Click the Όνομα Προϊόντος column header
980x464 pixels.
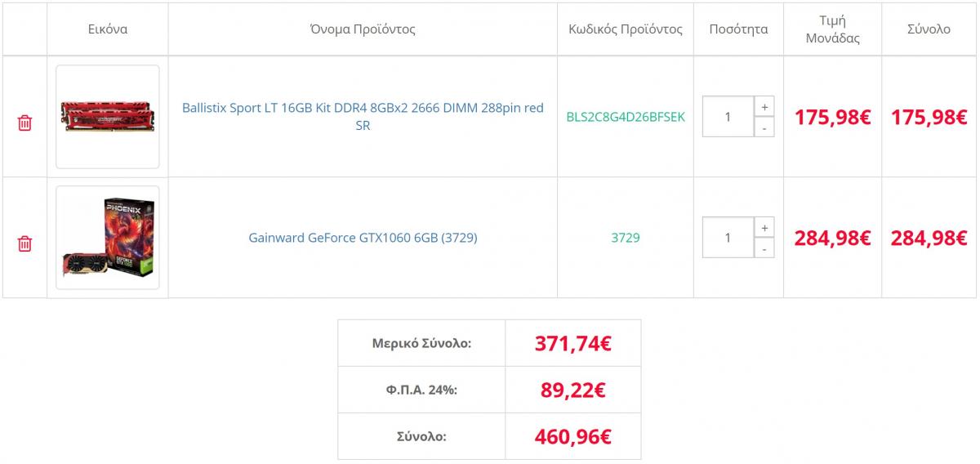(363, 29)
